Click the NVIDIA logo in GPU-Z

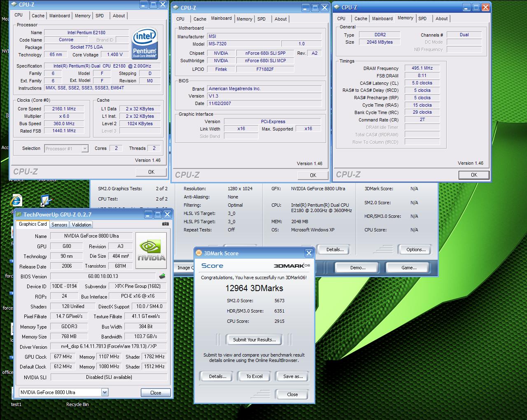151,250
